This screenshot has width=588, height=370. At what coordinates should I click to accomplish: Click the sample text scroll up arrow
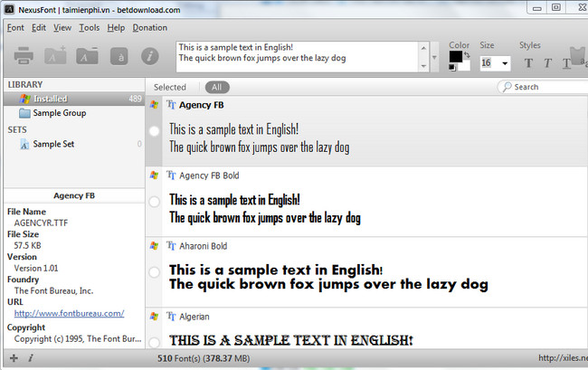pyautogui.click(x=423, y=48)
